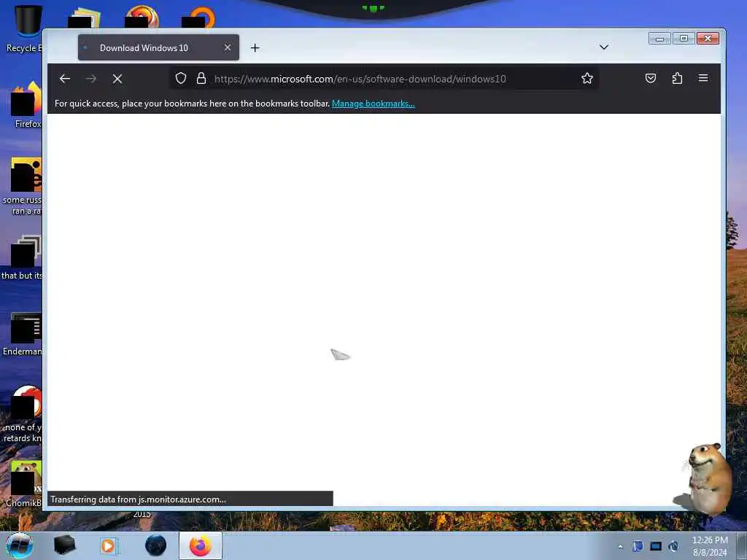
Task: Minimize the Firefox window
Action: [659, 39]
